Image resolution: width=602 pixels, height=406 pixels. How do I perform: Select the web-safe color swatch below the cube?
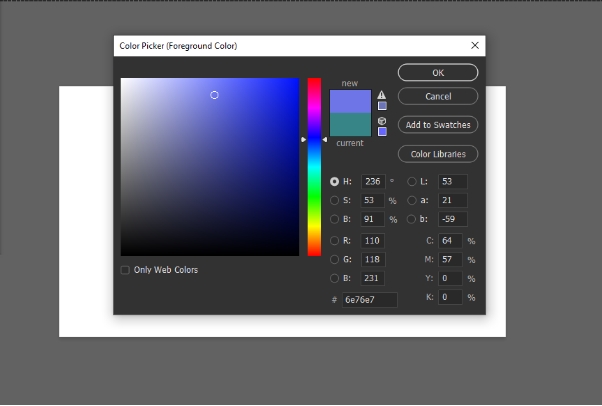coord(382,132)
